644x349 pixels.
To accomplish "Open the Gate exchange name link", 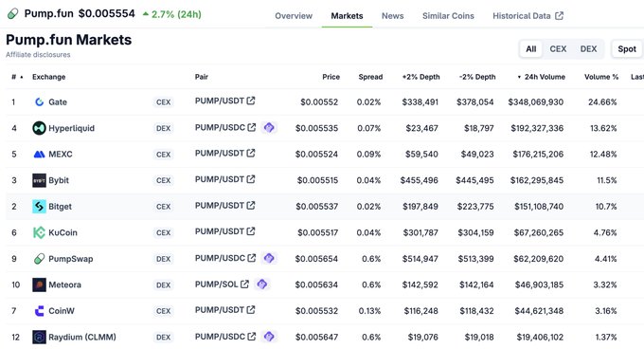I will pyautogui.click(x=58, y=101).
